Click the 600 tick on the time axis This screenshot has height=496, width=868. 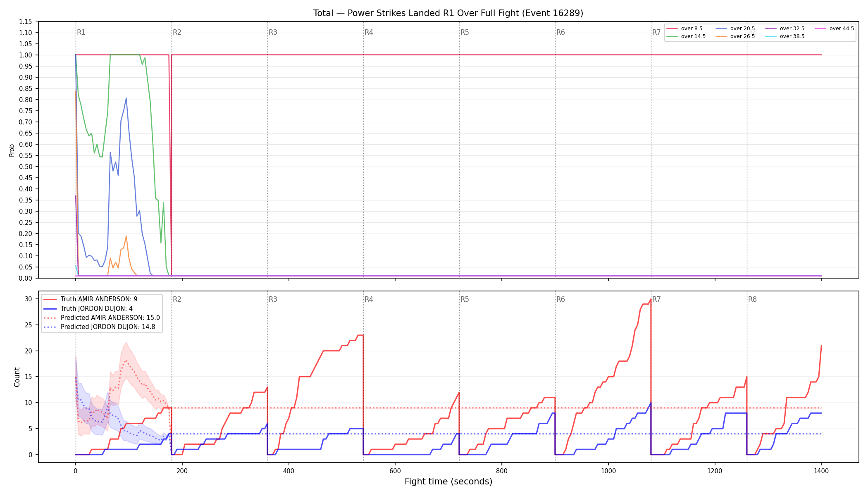tap(395, 471)
